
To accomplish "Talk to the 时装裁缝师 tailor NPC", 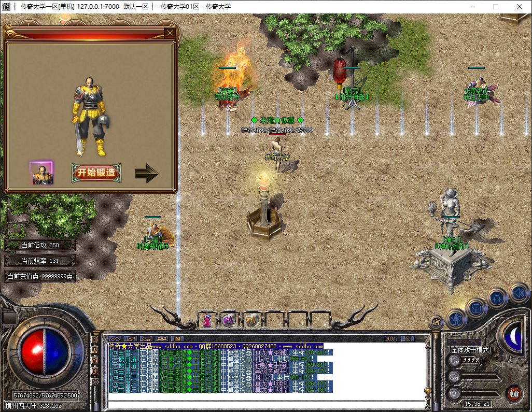I will [x=156, y=234].
